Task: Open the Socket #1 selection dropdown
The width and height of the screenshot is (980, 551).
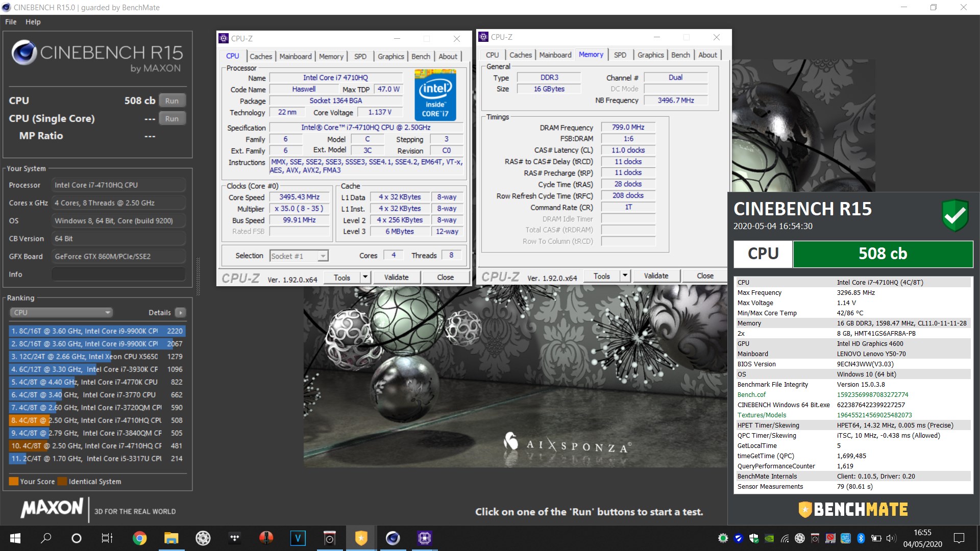Action: point(299,256)
